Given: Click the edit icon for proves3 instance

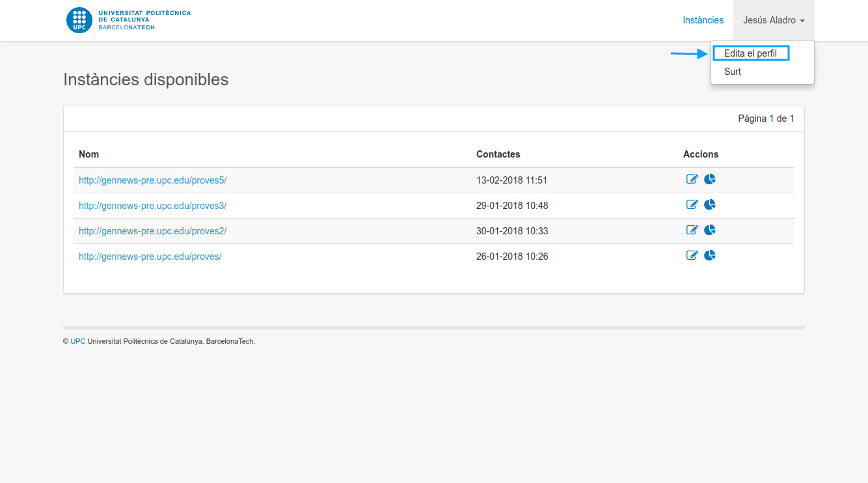Looking at the screenshot, I should tap(692, 205).
